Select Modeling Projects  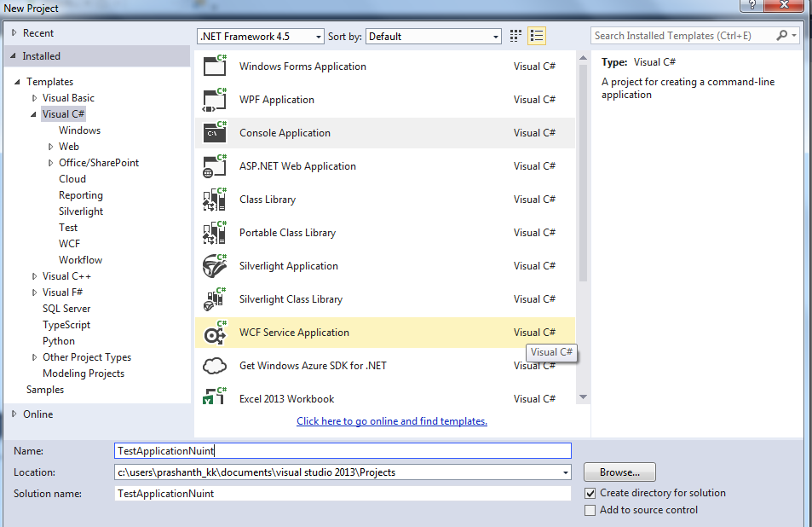pos(84,374)
